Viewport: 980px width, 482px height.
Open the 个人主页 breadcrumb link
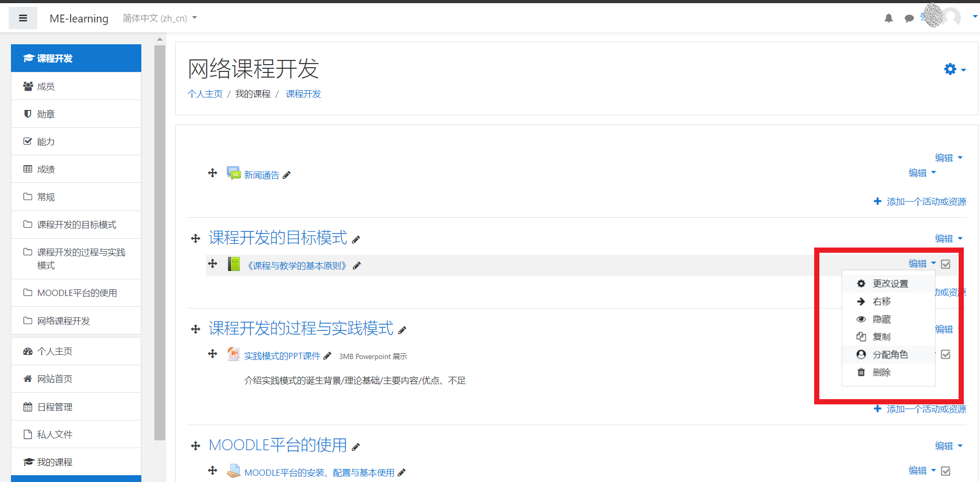[x=204, y=94]
